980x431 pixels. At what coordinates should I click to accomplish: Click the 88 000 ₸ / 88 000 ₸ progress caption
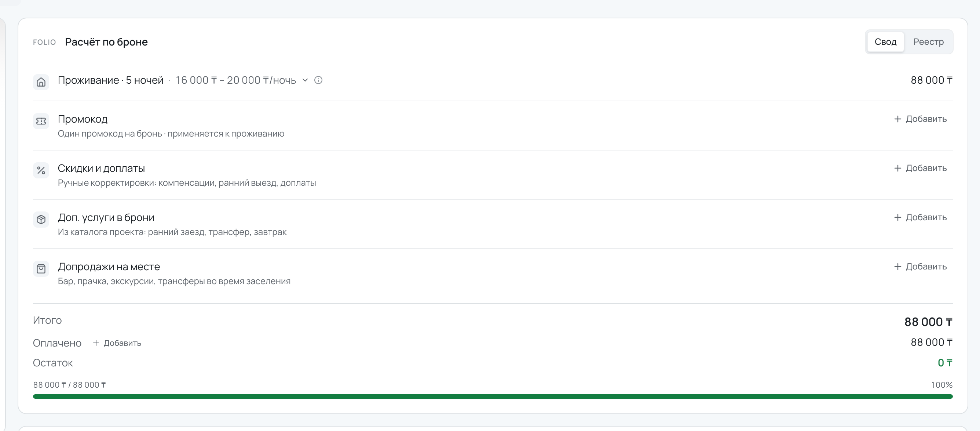coord(70,384)
